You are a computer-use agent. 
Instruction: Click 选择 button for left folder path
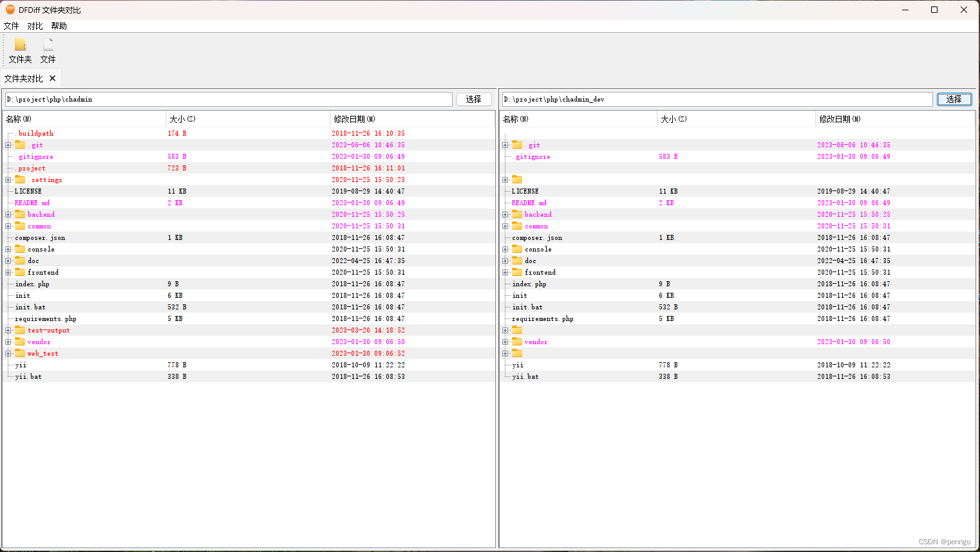tap(474, 99)
